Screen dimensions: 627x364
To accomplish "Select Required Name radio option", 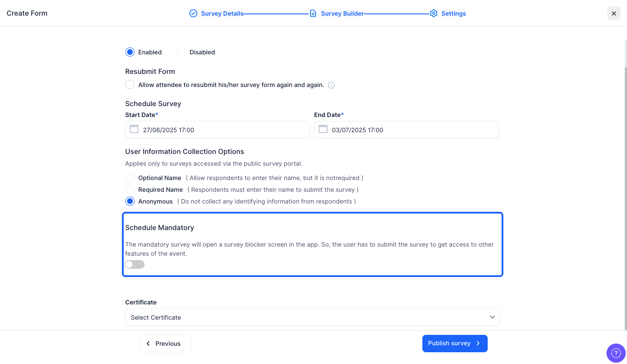I will [x=130, y=190].
